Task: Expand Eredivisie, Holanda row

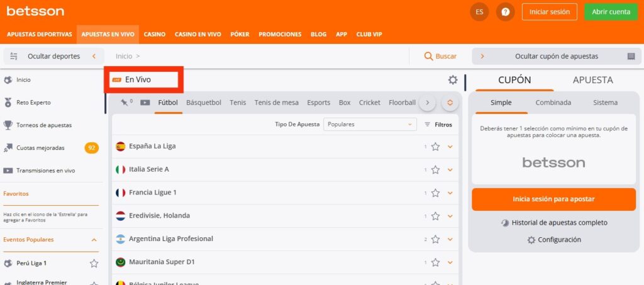Action: click(450, 216)
